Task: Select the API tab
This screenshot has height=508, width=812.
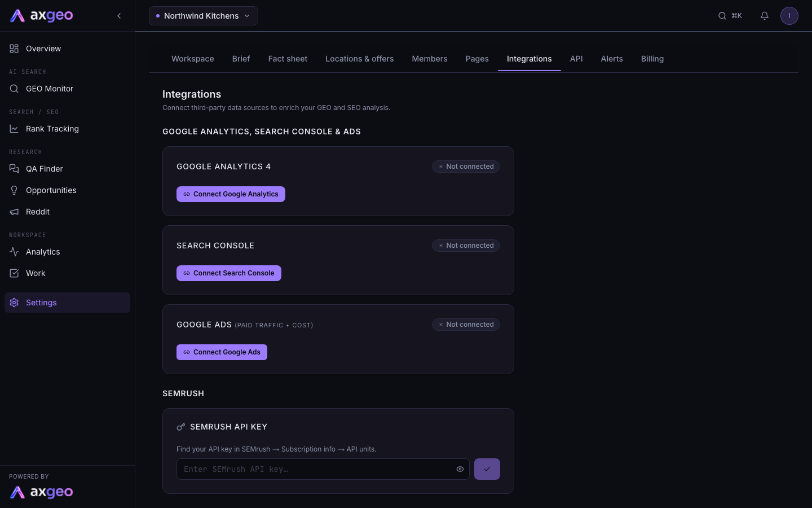Action: click(x=576, y=59)
